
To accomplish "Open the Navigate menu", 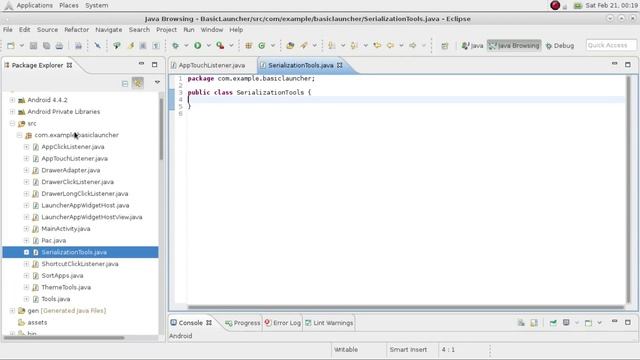I will click(x=109, y=30).
